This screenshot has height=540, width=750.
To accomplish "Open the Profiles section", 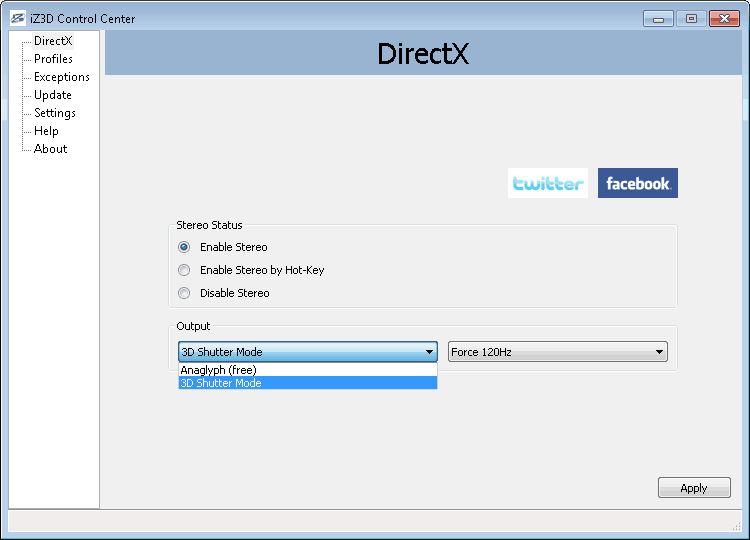I will click(x=53, y=59).
